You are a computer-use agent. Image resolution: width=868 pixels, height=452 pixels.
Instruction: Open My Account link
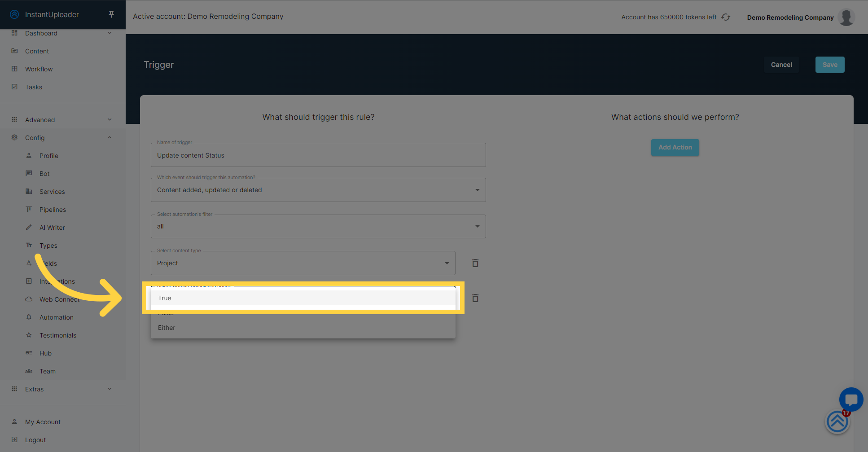pyautogui.click(x=43, y=422)
